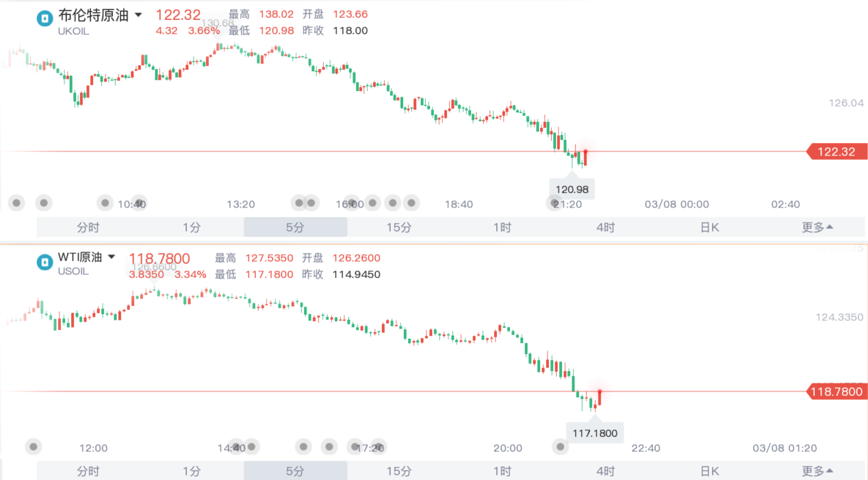Screen dimensions: 868x480
Task: Expand the 更多 menu on Brent chart
Action: (x=817, y=227)
